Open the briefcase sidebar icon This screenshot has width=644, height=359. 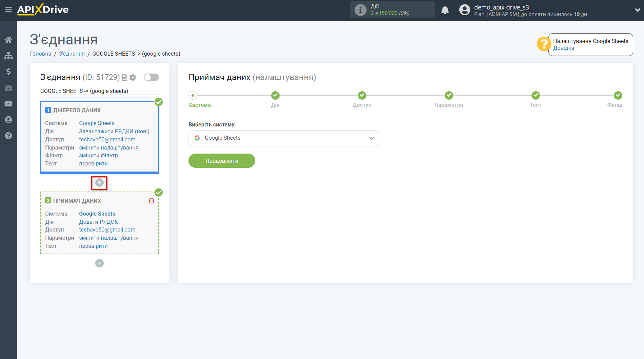[8, 88]
